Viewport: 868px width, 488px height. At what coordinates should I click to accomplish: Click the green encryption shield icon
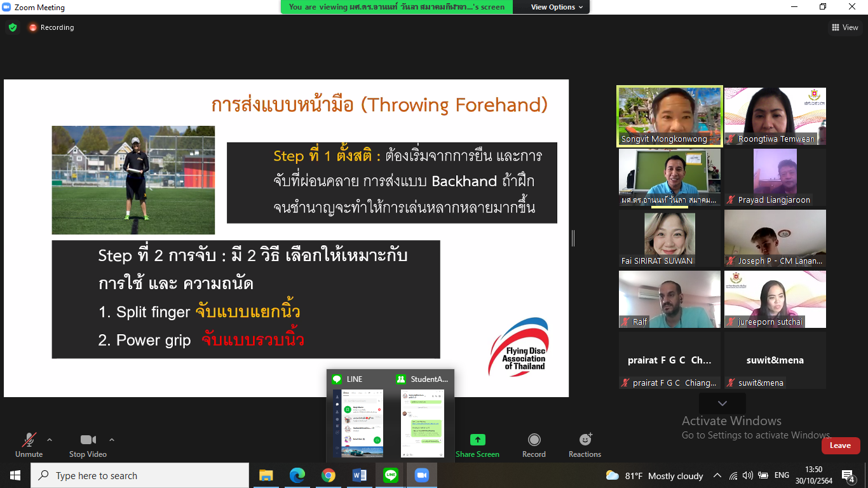pos(12,27)
